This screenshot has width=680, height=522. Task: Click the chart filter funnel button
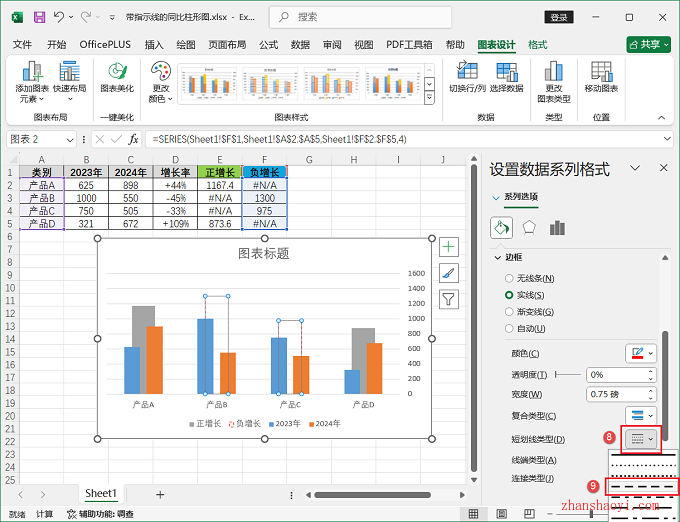click(x=449, y=299)
